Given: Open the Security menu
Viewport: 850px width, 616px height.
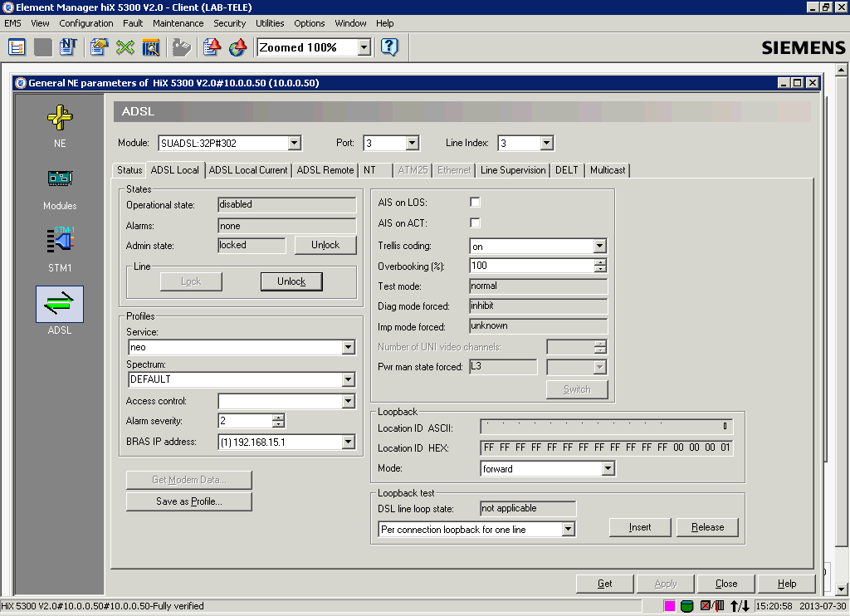Looking at the screenshot, I should [229, 23].
